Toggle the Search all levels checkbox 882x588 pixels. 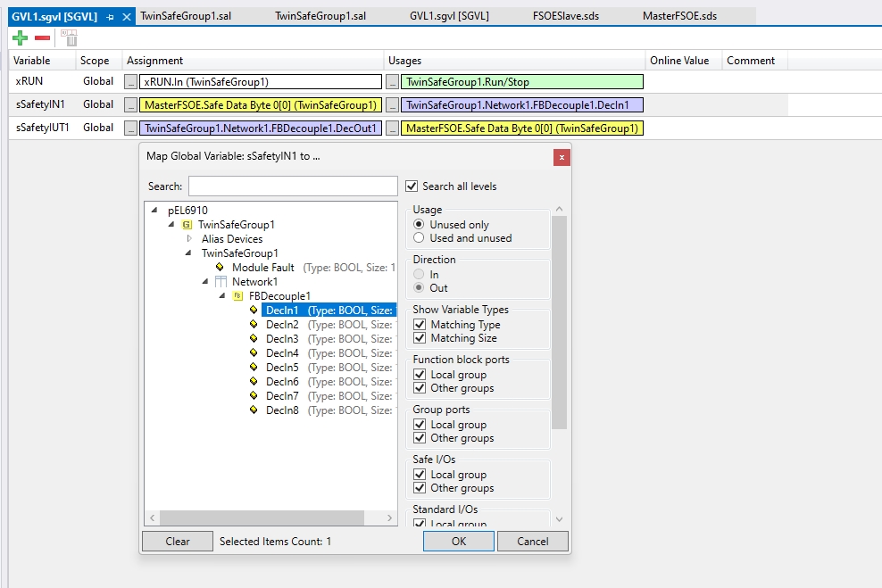click(x=412, y=186)
